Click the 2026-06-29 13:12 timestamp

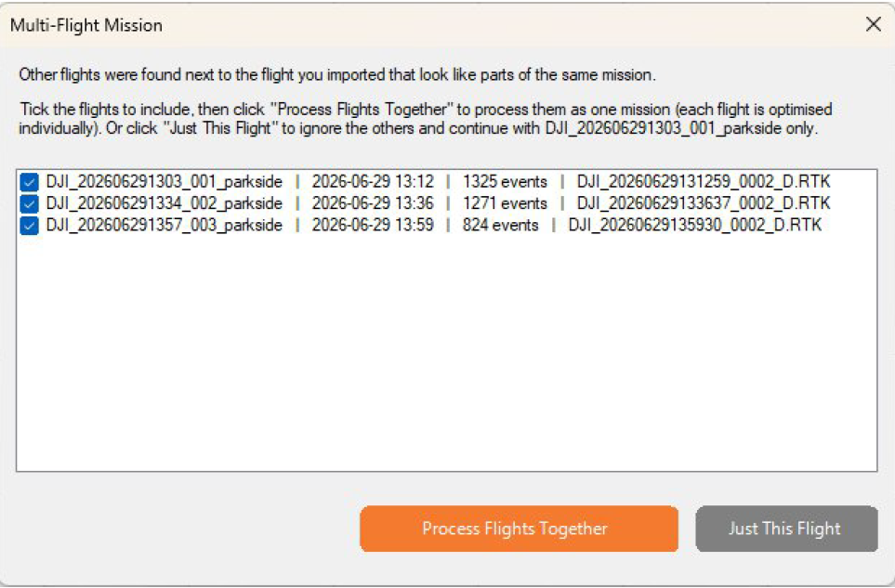pyautogui.click(x=373, y=182)
